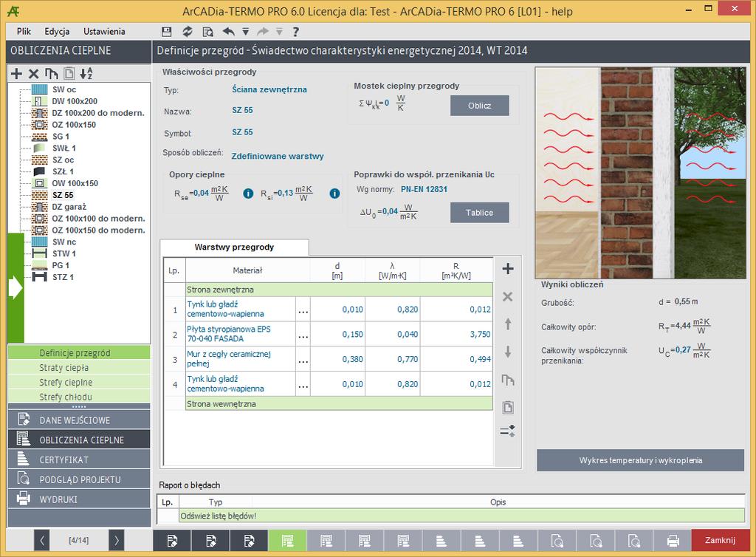Go to next step with right chevron
This screenshot has height=557, width=756.
point(116,541)
